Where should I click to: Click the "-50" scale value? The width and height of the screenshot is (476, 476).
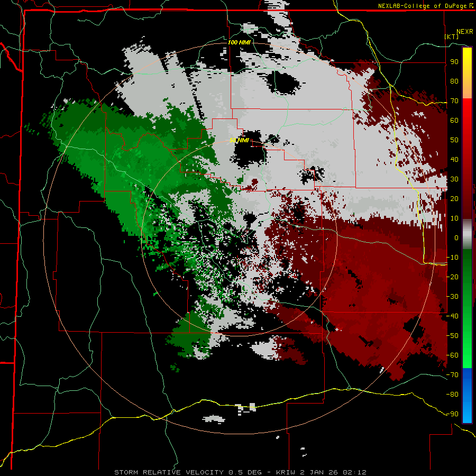452,336
